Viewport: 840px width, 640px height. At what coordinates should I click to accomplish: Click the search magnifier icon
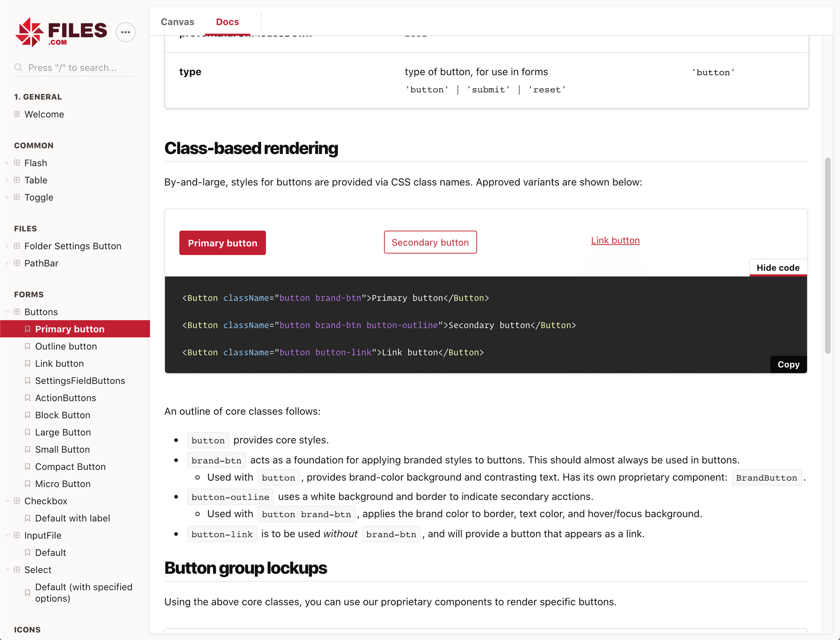tap(18, 67)
